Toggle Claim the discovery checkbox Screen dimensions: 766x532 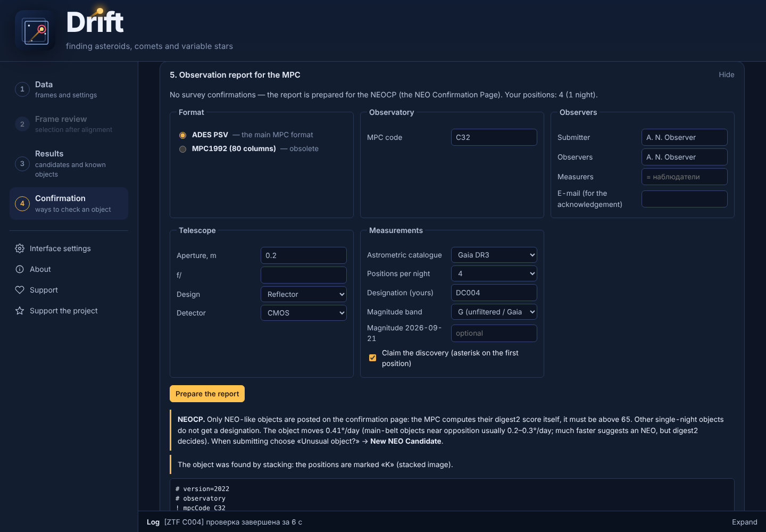point(372,358)
